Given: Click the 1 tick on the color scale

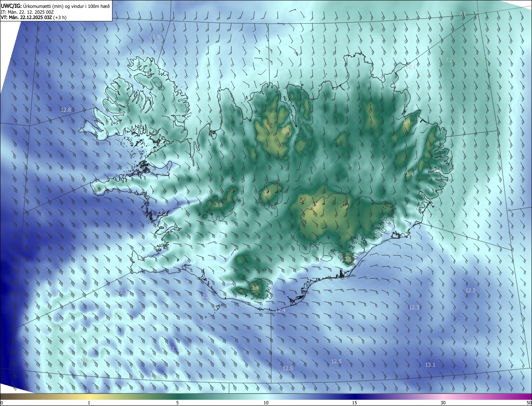Looking at the screenshot, I should (89, 403).
